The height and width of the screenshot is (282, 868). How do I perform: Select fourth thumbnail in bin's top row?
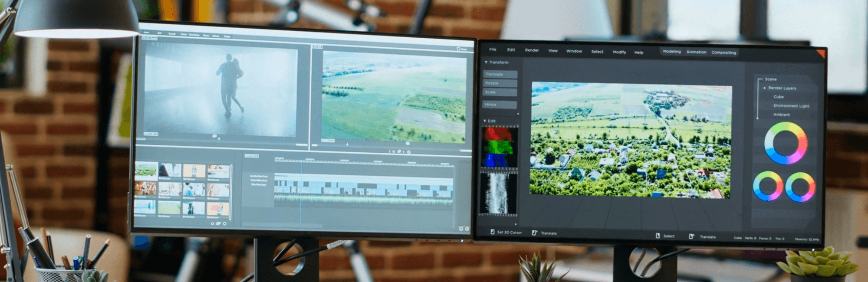[218, 171]
